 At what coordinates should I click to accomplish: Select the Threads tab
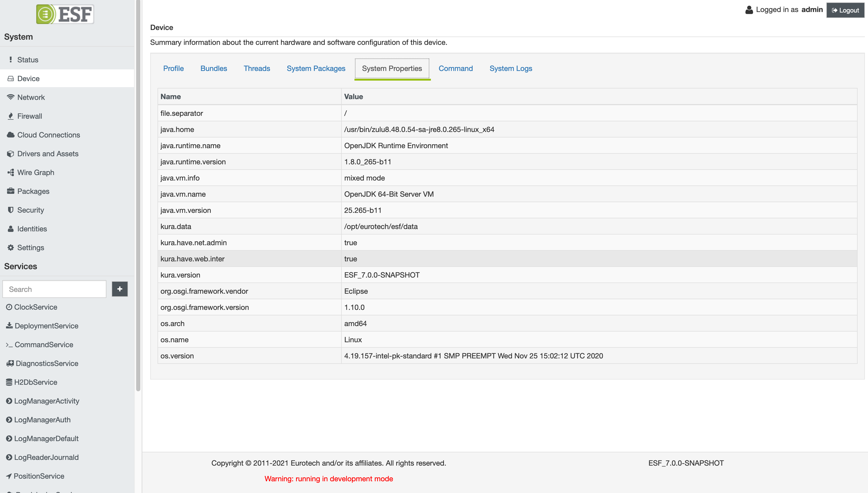(x=257, y=68)
